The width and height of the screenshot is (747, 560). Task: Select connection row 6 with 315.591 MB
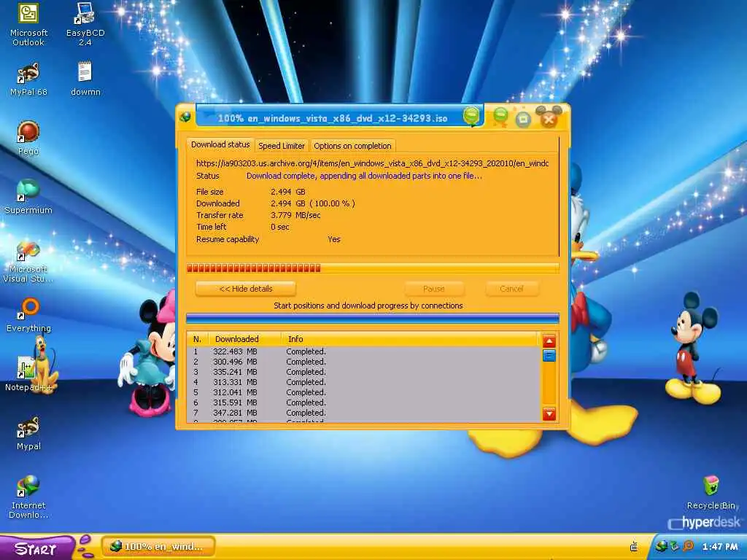coord(363,402)
